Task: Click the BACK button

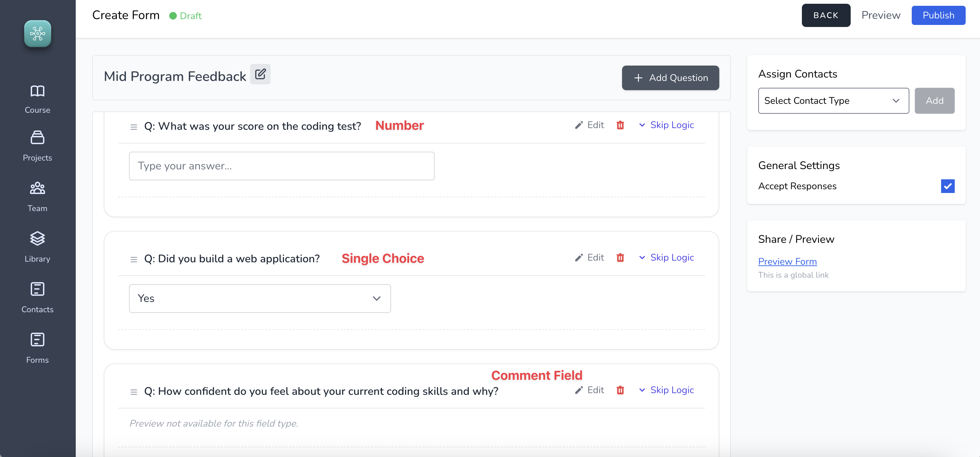Action: [x=825, y=15]
